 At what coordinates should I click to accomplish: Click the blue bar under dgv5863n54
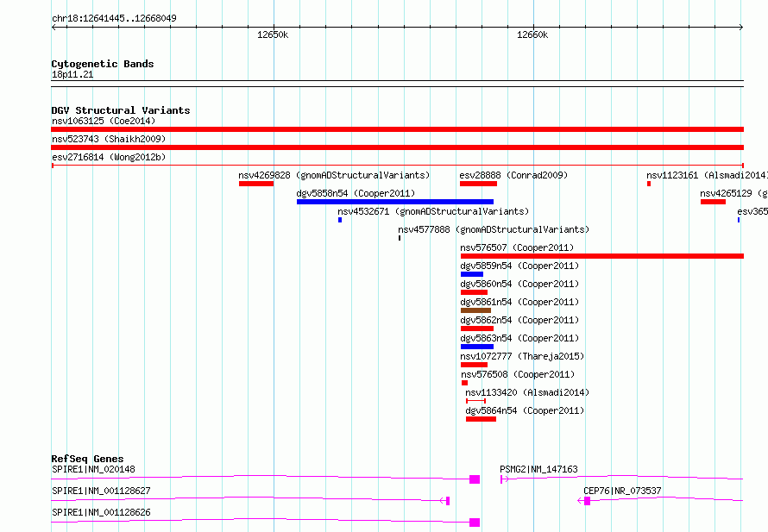point(477,347)
